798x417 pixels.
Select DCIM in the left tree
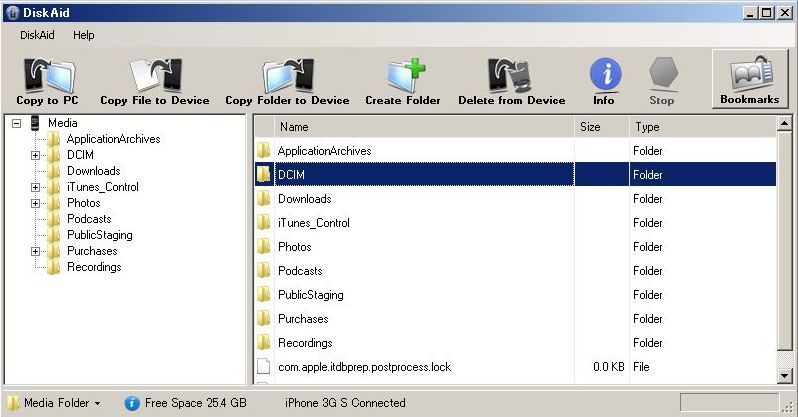click(80, 155)
